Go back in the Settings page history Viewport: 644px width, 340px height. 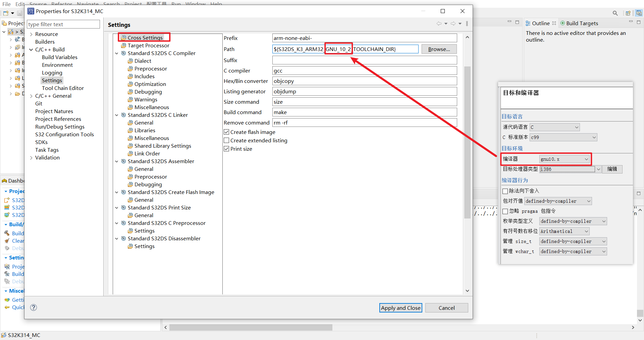(439, 23)
